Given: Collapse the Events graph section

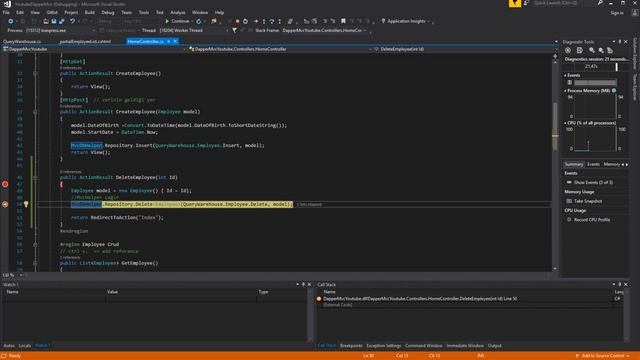Looking at the screenshot, I should (x=565, y=75).
